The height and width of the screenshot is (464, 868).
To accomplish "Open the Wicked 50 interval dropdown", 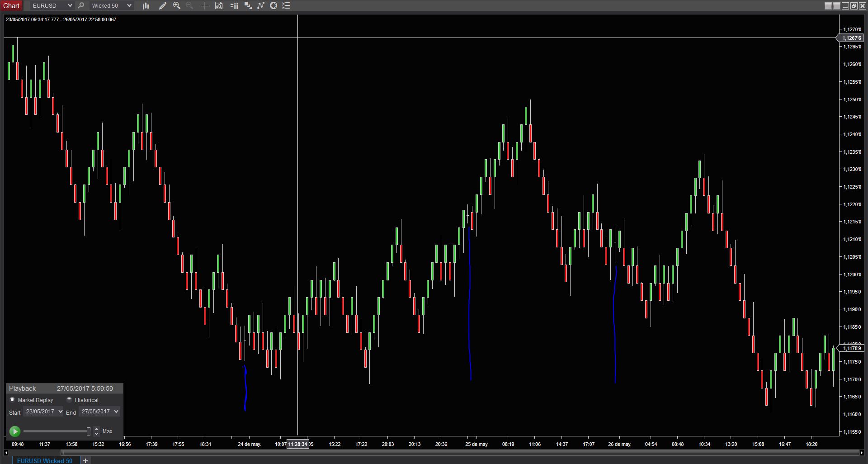I will click(x=111, y=5).
